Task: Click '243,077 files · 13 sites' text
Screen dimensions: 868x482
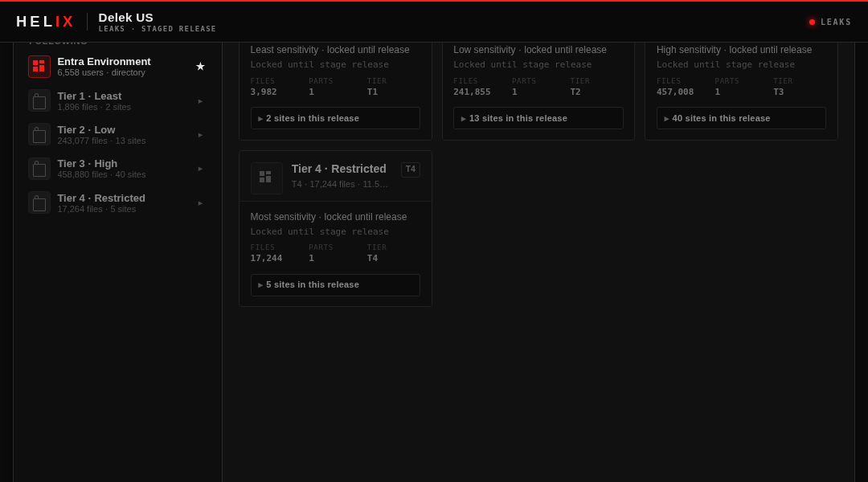Action: pos(101,141)
